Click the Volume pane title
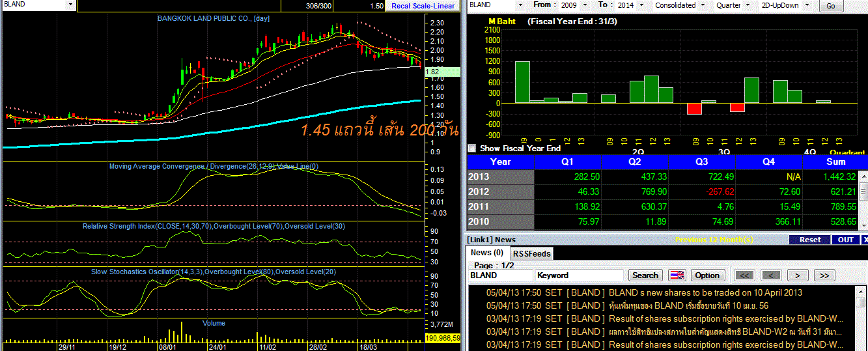868x351 pixels. point(214,323)
